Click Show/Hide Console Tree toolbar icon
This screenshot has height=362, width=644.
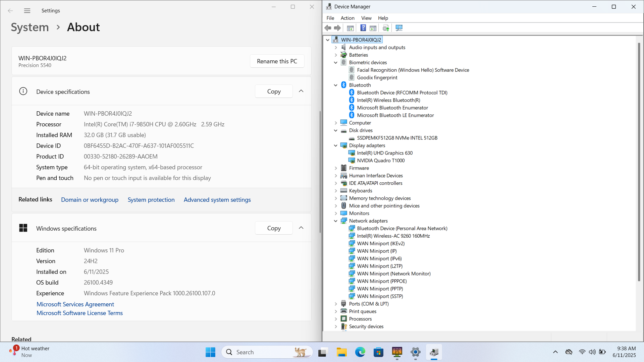coord(350,28)
